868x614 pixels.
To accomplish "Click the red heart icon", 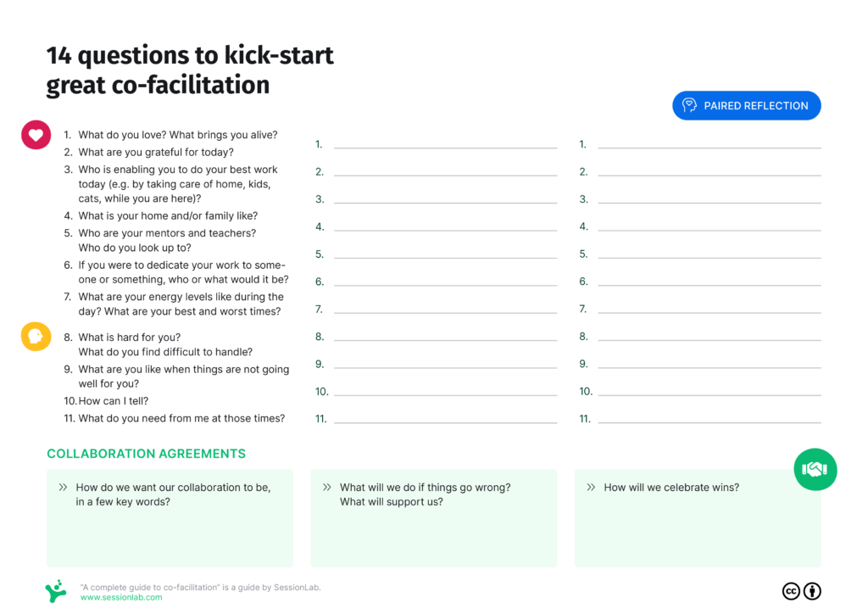I will tap(36, 135).
